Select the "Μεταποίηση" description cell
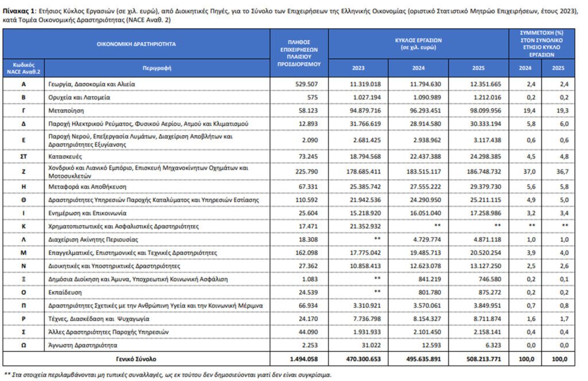 point(66,109)
